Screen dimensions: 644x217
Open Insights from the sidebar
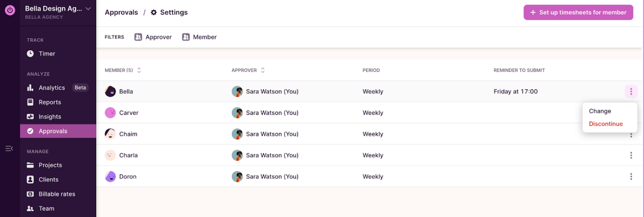[50, 117]
